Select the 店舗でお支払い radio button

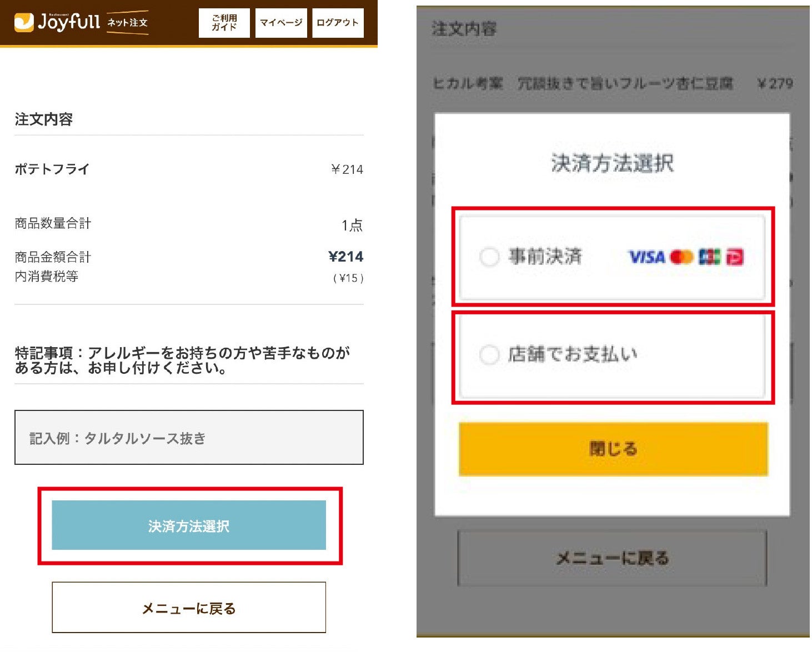(489, 354)
